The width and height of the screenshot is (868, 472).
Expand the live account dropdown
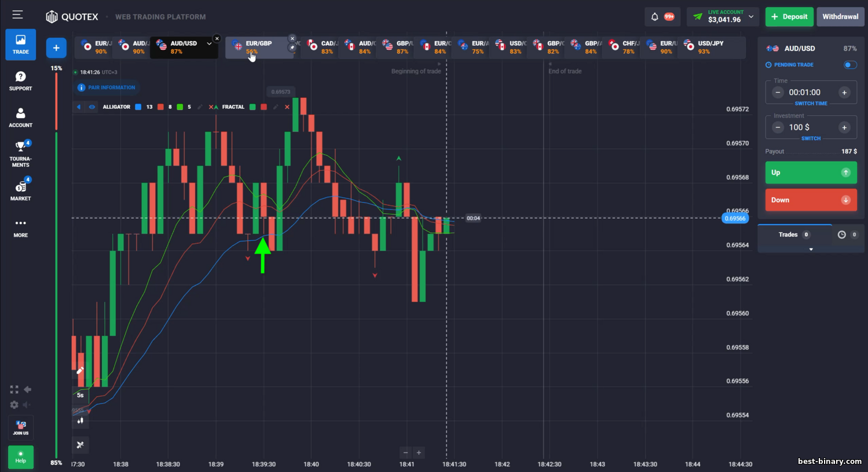pyautogui.click(x=751, y=17)
